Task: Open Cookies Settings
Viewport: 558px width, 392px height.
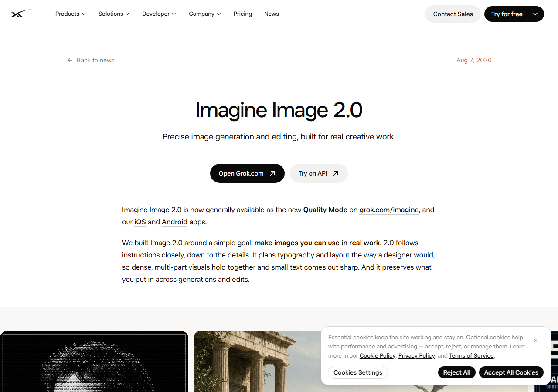Action: click(358, 372)
